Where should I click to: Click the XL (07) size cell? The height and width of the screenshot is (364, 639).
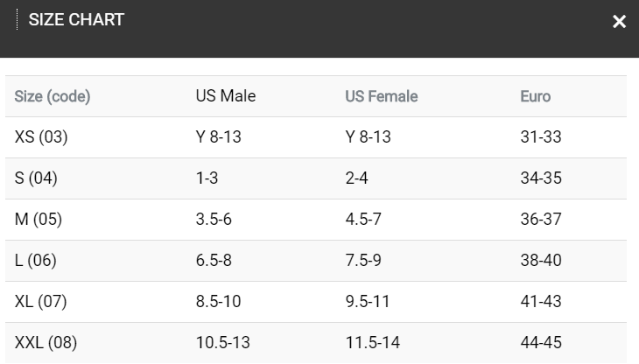click(41, 302)
